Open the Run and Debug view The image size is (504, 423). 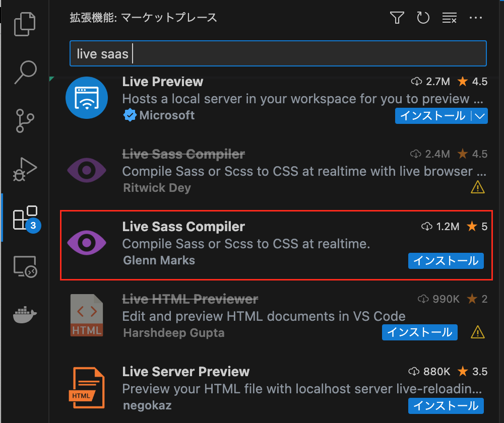pos(25,169)
